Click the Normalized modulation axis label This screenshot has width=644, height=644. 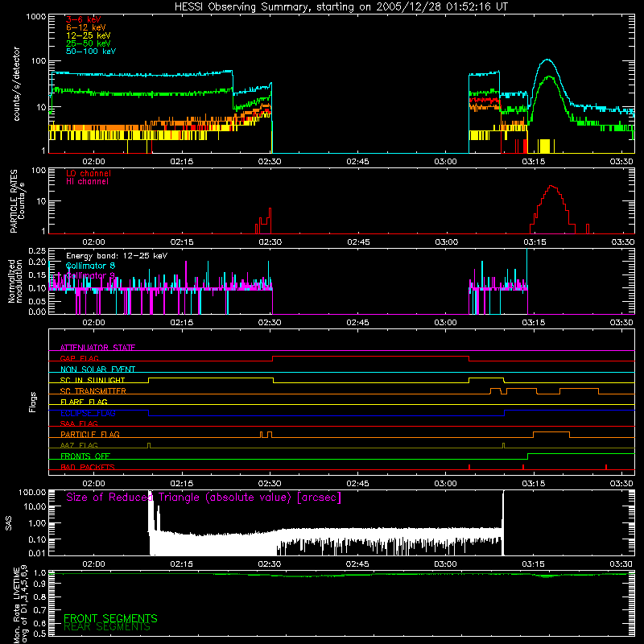tap(15, 281)
